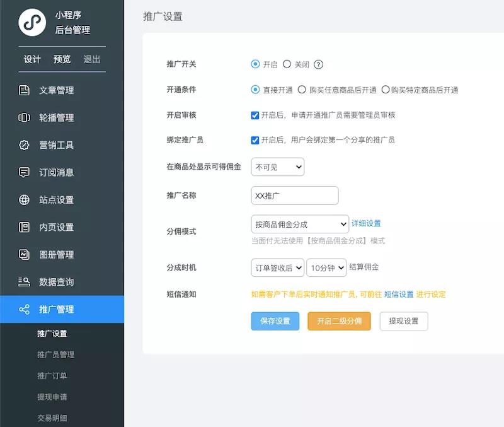Click the album management picture icon

click(25, 255)
